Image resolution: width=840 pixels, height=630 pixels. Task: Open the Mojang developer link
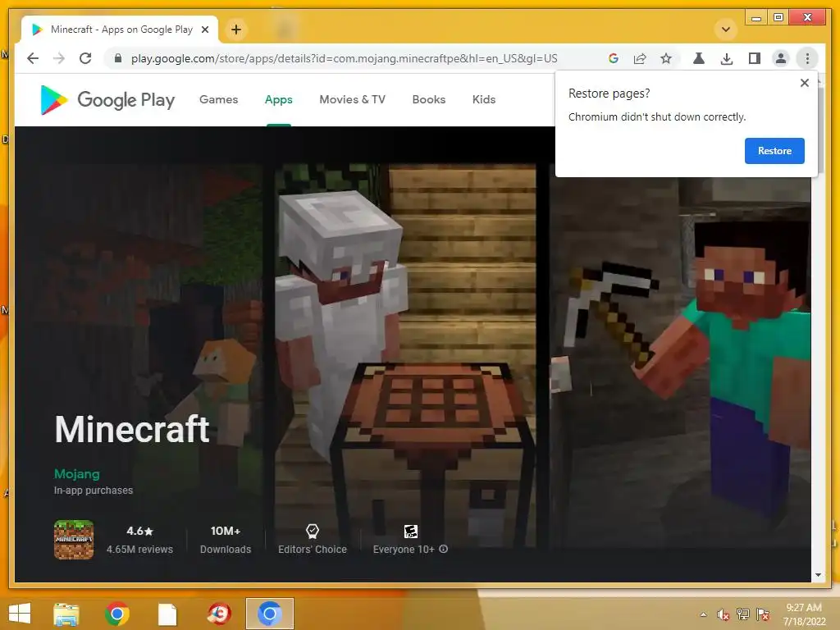(76, 473)
